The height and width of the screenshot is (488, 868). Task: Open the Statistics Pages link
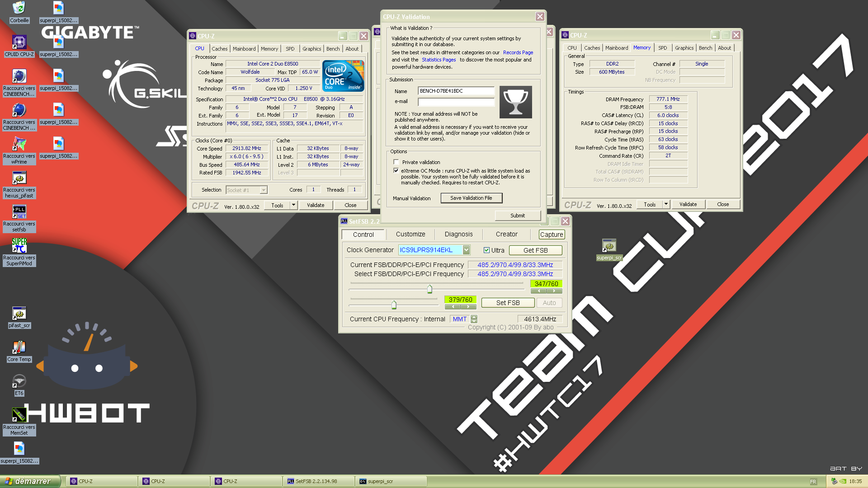(439, 60)
